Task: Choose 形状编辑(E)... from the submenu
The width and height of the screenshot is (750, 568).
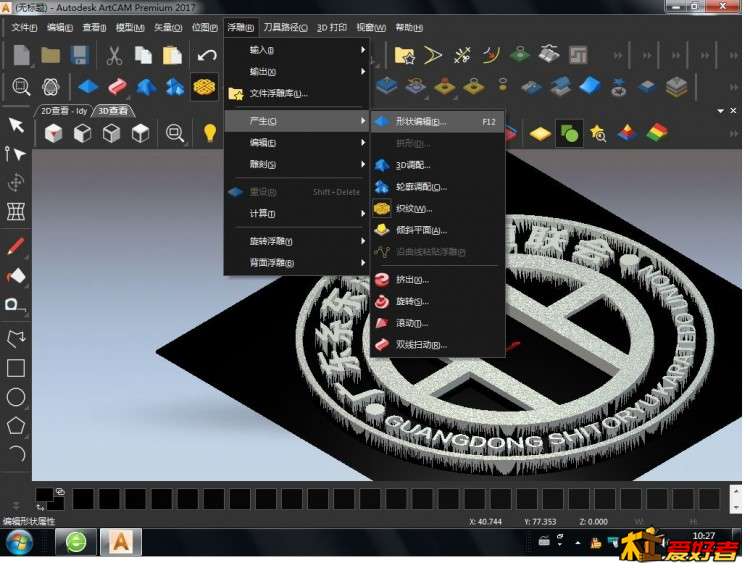Action: [438, 122]
